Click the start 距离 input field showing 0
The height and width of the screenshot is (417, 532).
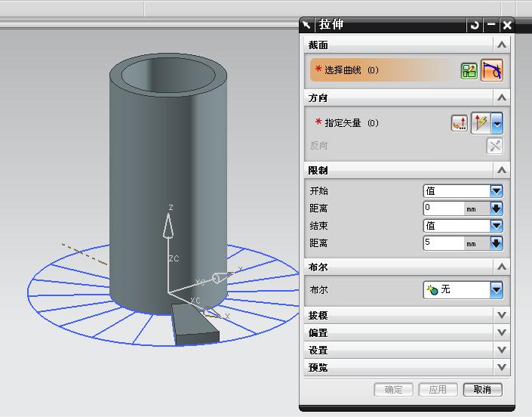tap(444, 208)
